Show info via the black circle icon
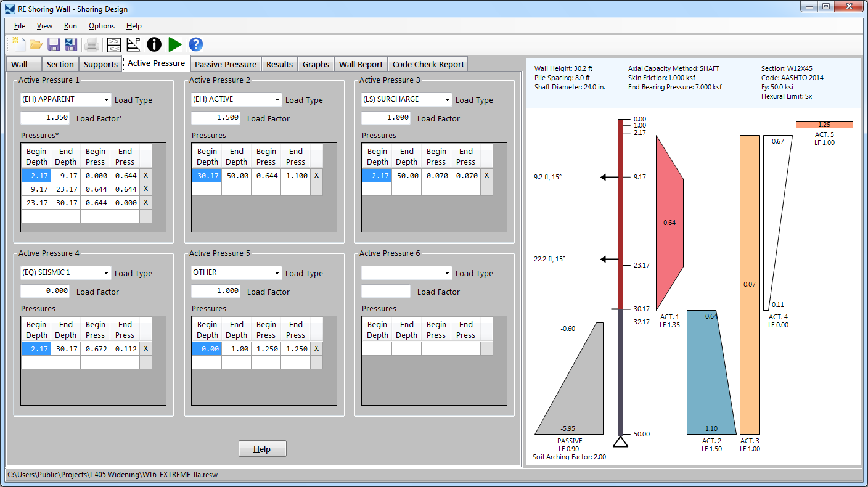 click(x=154, y=44)
